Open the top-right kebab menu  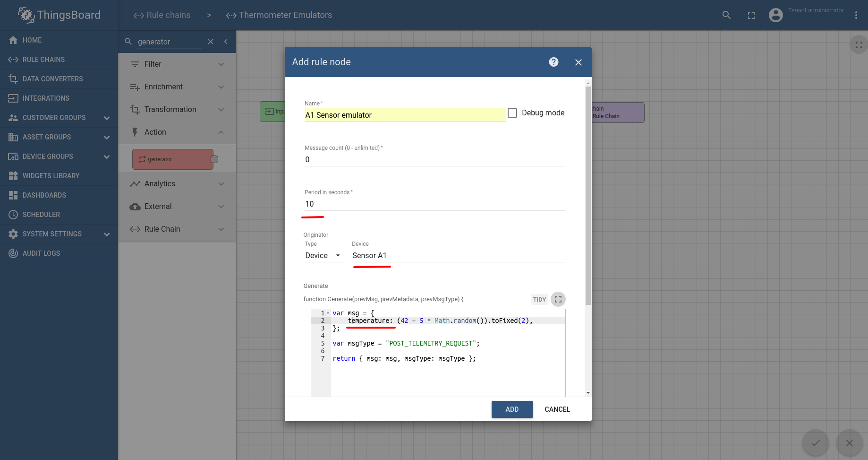tap(856, 15)
